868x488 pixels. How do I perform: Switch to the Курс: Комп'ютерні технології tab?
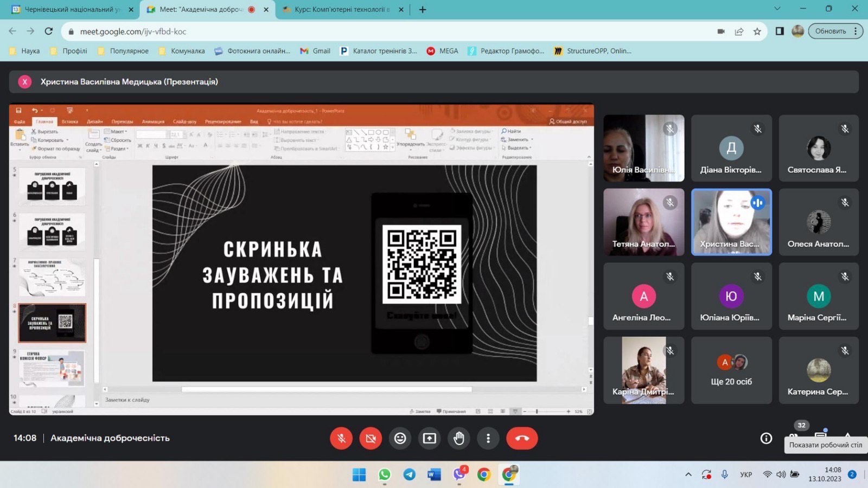point(342,9)
